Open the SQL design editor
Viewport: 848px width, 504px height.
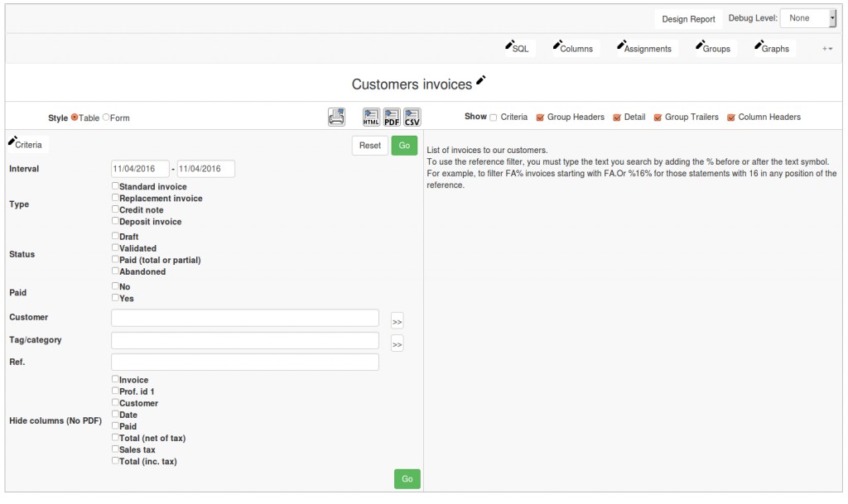(517, 48)
